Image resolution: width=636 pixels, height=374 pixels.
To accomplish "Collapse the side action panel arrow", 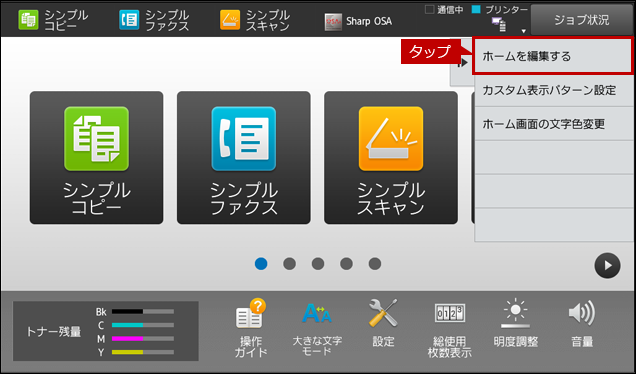I will click(462, 63).
